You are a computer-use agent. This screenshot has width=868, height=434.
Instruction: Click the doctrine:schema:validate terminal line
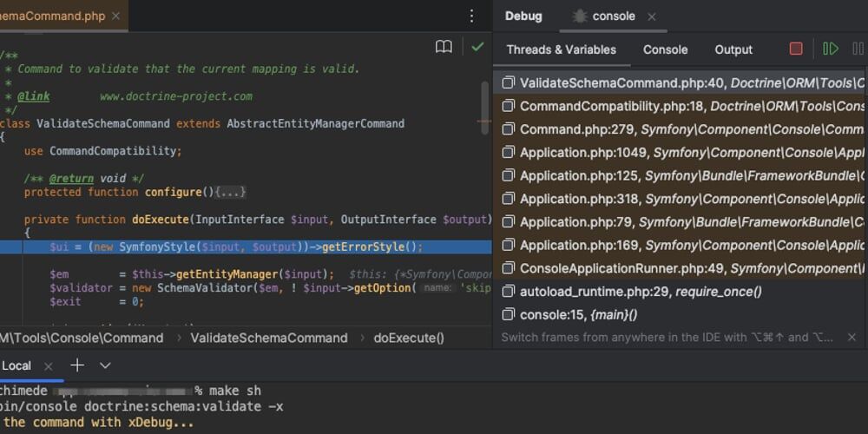pyautogui.click(x=141, y=407)
